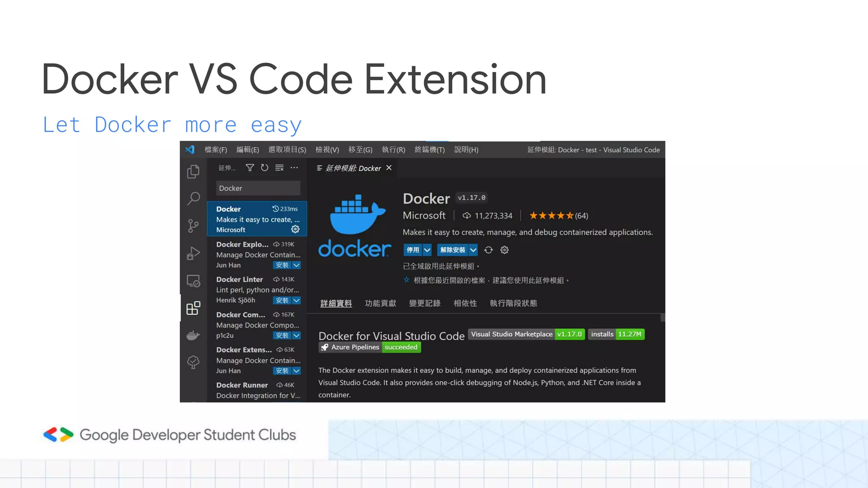Switch to the 功能貢獻 tab
Viewport: 868px width, 488px height.
381,303
